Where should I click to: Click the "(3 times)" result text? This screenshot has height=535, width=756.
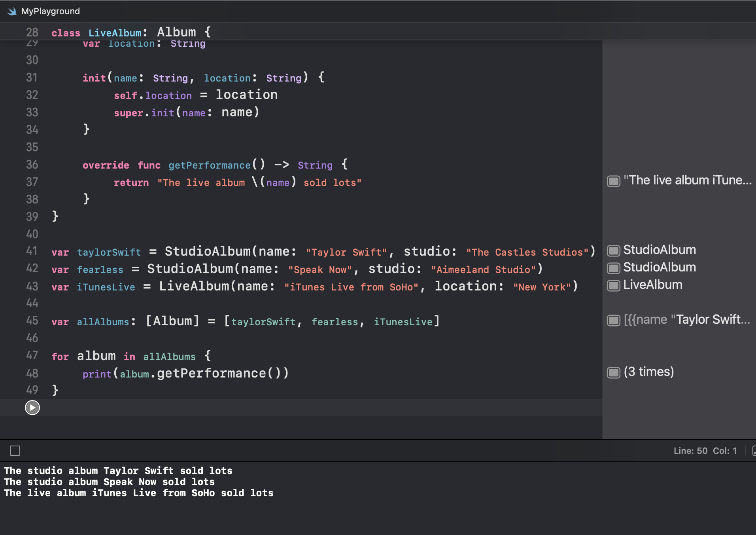649,372
